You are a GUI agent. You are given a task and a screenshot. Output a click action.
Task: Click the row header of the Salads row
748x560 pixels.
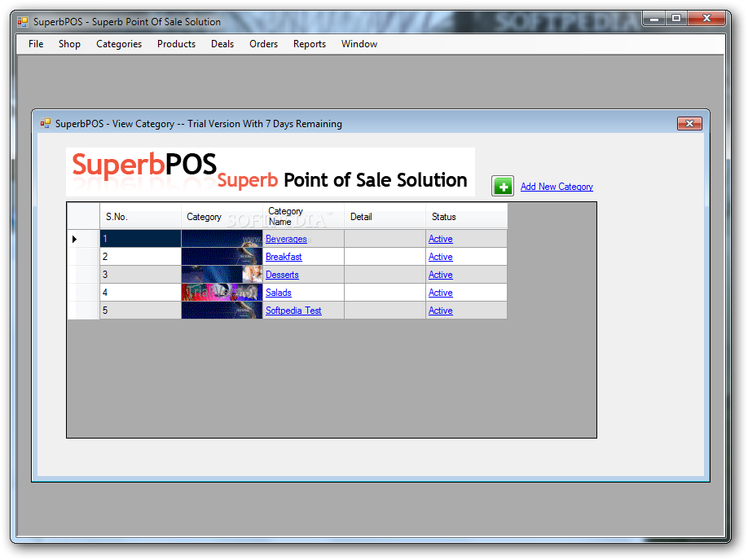(83, 293)
